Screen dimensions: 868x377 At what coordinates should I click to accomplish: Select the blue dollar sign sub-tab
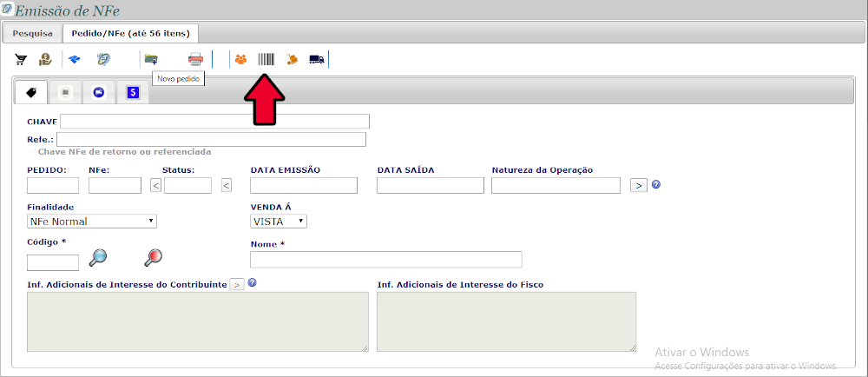tap(132, 92)
